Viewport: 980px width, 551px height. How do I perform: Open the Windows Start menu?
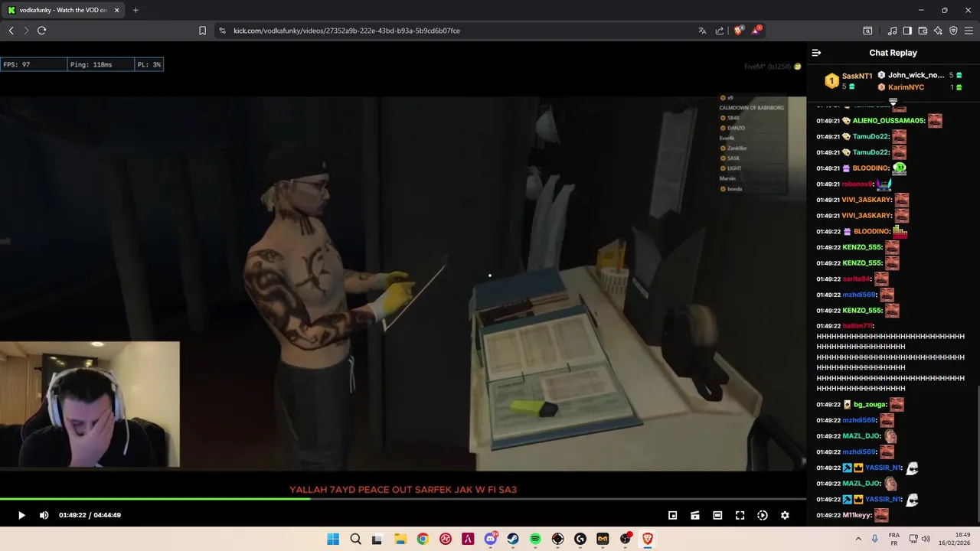click(x=333, y=539)
